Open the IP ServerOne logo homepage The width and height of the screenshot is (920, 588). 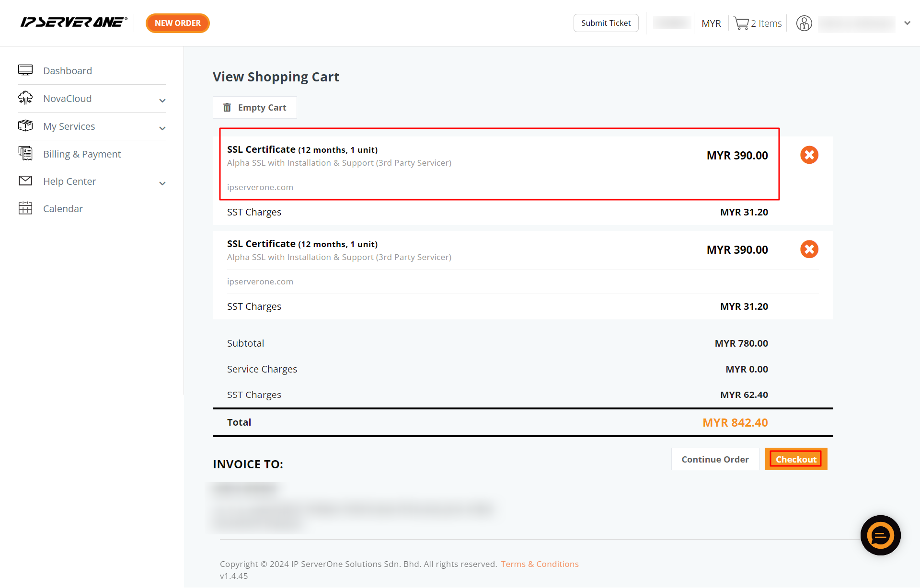(74, 23)
